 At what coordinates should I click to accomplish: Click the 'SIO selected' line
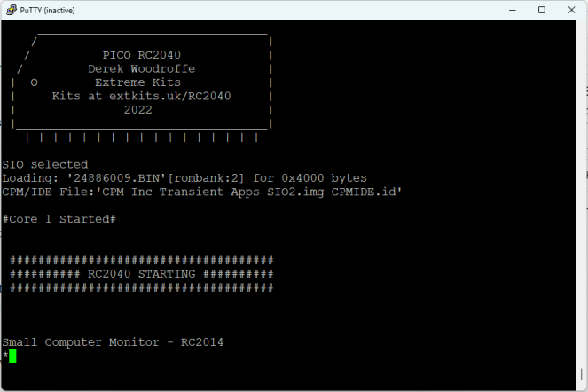[45, 164]
